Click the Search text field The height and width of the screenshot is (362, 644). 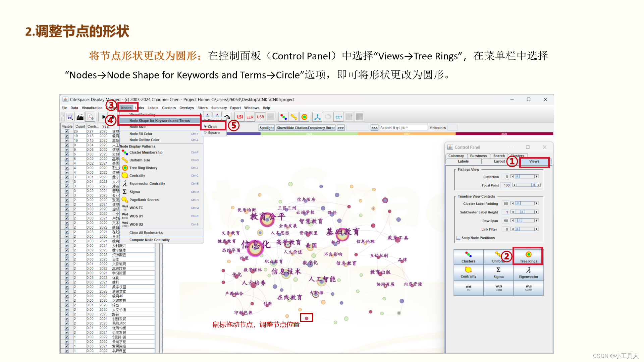tap(404, 128)
